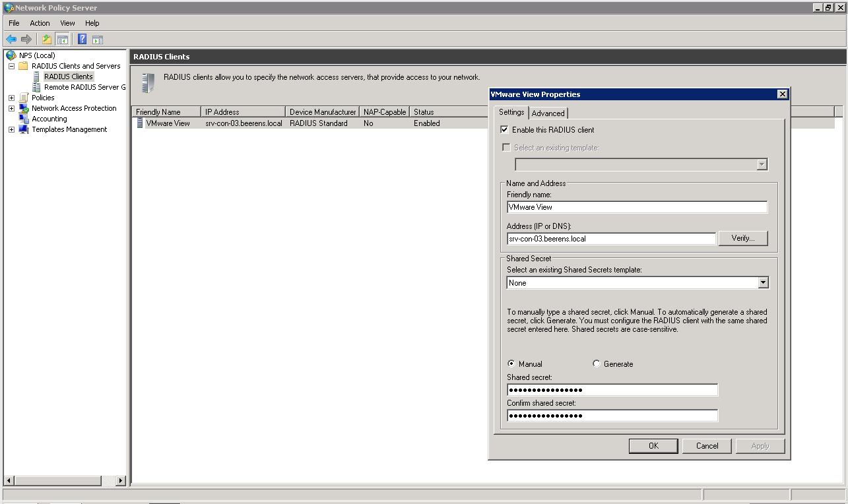Toggle Enable this RADIUS client checkbox

pos(505,130)
